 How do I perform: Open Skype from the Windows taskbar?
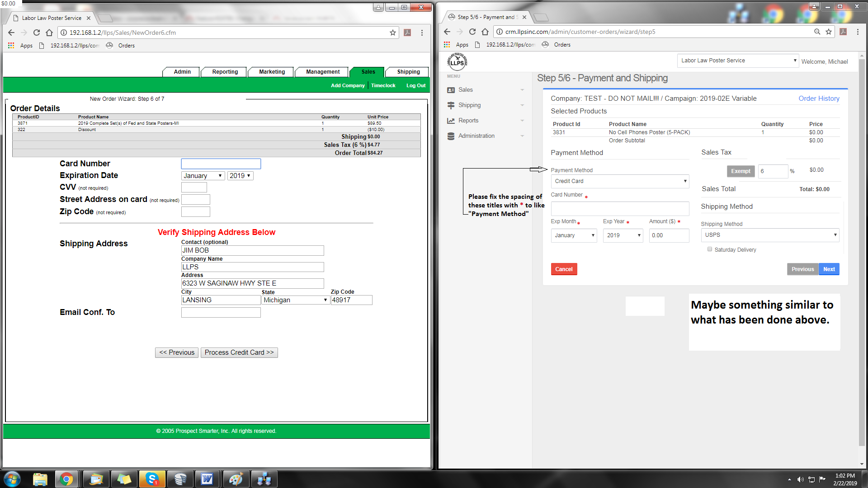pos(152,479)
